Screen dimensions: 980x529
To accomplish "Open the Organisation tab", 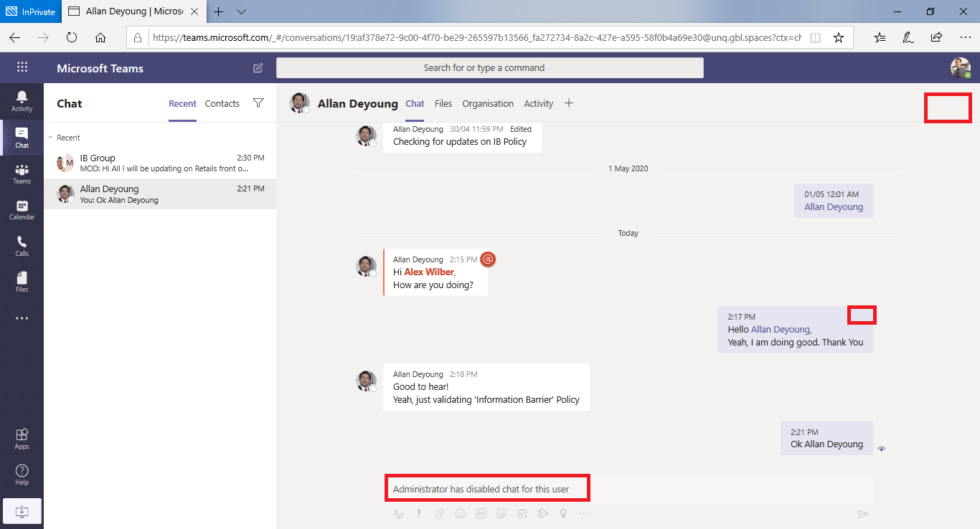I will pyautogui.click(x=488, y=103).
